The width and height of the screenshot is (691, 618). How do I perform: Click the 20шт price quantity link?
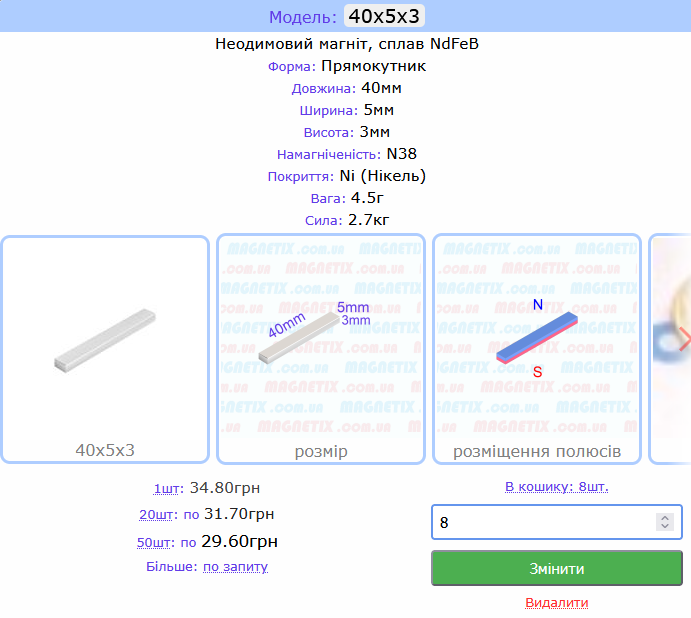[156, 514]
